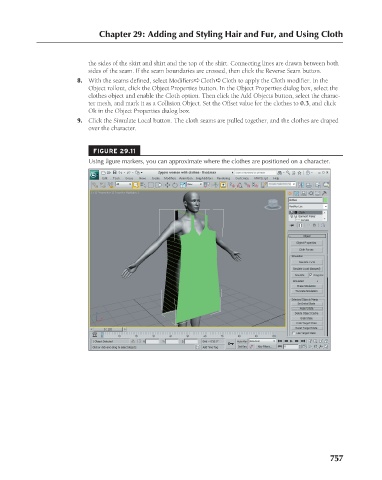Click the Set Key key icon

pos(231,343)
